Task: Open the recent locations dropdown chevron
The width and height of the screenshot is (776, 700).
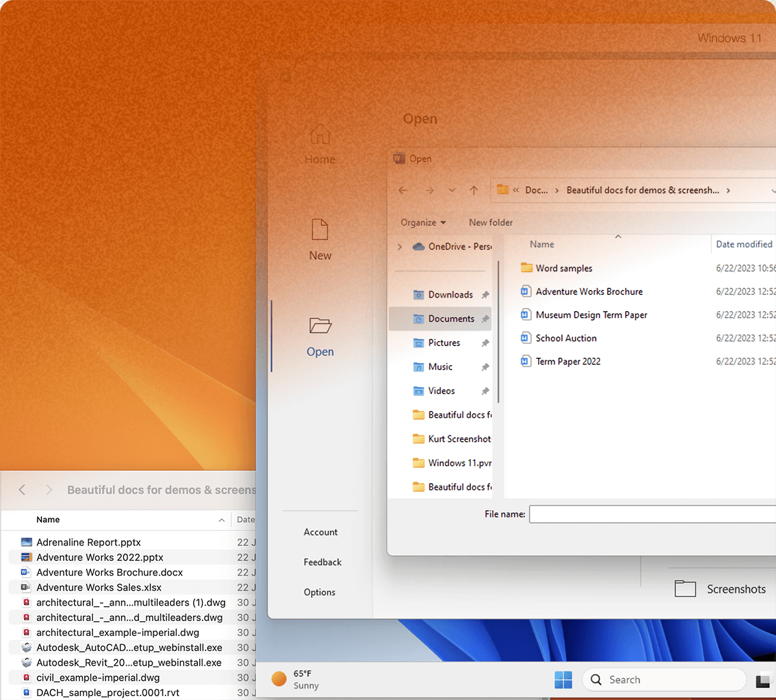Action: pyautogui.click(x=452, y=190)
